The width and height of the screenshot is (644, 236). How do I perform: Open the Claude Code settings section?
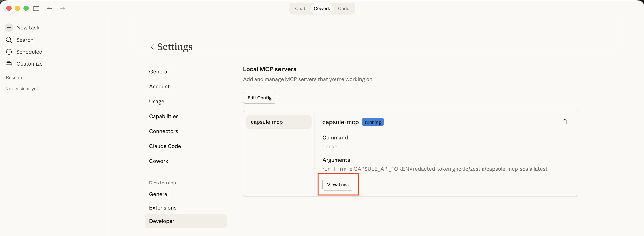165,146
